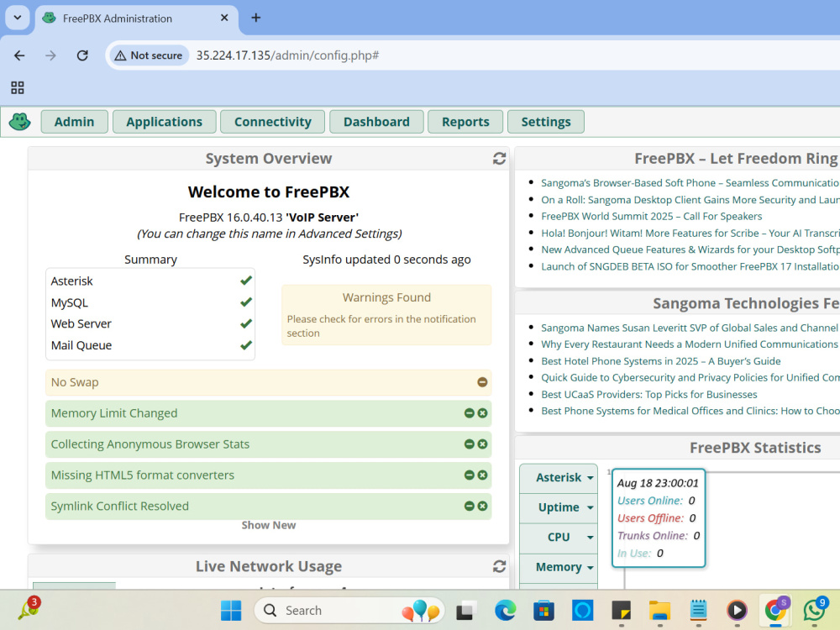Open WhatsApp from the taskbar
840x630 pixels.
[x=814, y=610]
